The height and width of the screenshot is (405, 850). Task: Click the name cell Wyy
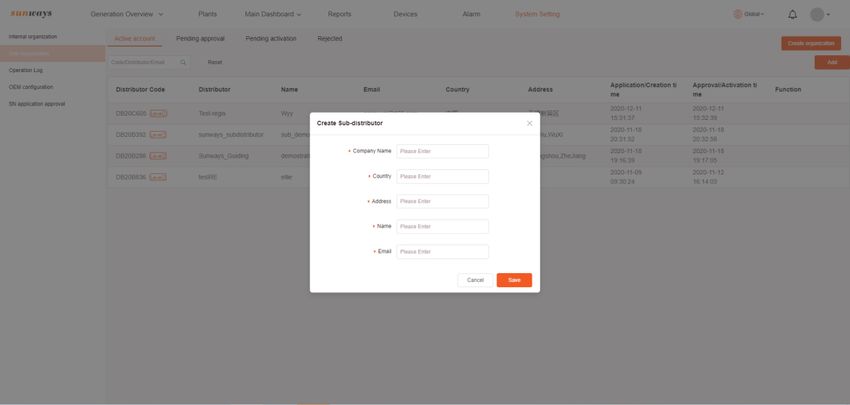coord(287,113)
